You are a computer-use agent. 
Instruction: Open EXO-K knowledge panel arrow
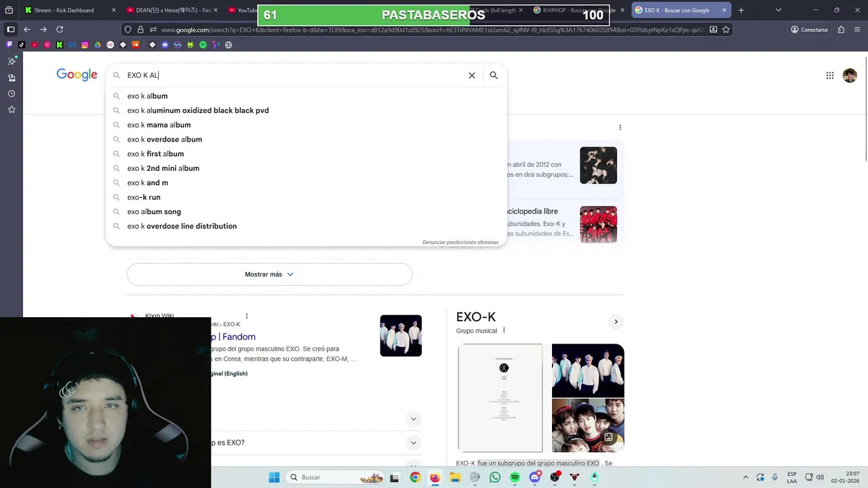(x=616, y=322)
